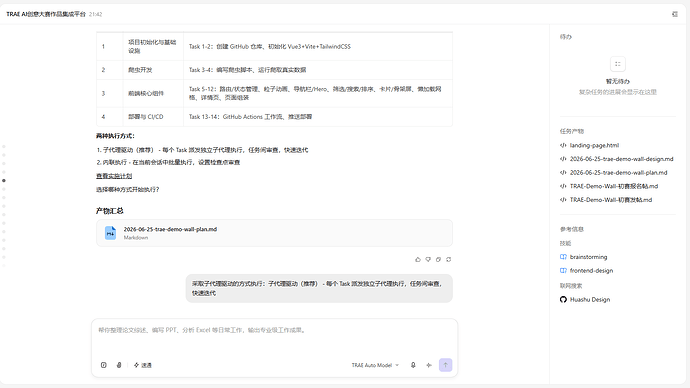Image resolution: width=690 pixels, height=388 pixels.
Task: Click the blue Markdown file icon in 产物汇总
Action: 110,233
